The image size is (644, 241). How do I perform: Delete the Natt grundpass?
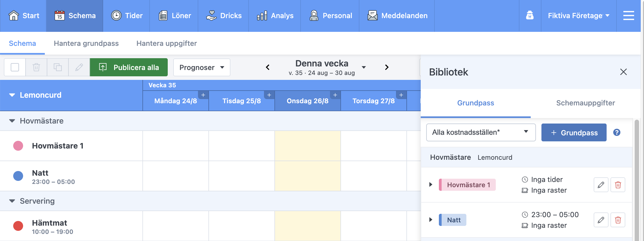click(618, 220)
